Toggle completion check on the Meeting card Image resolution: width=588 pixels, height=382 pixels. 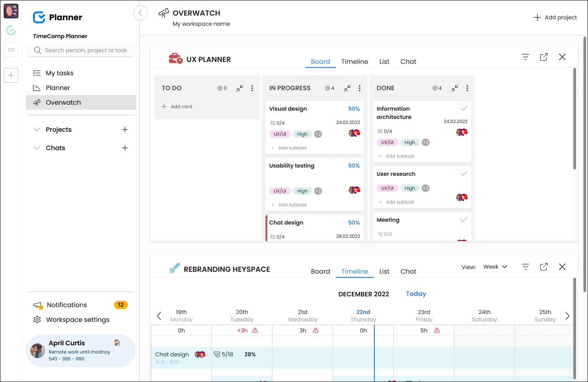(464, 219)
